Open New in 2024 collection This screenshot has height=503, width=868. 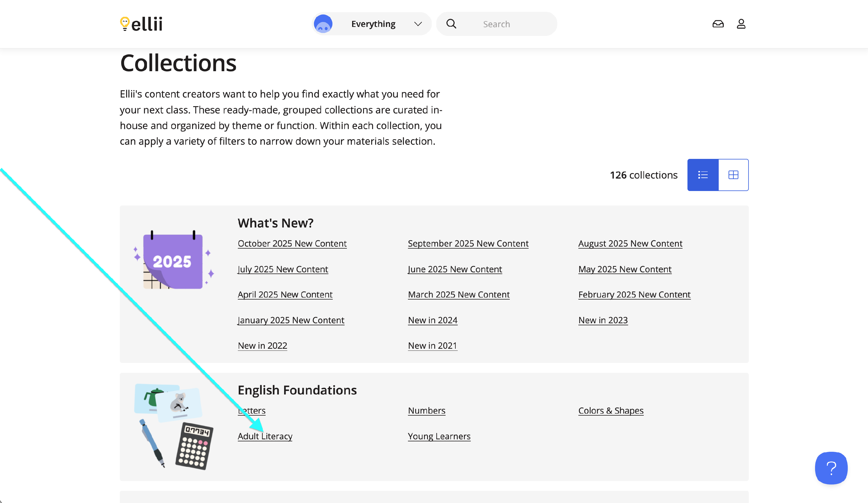click(x=433, y=320)
